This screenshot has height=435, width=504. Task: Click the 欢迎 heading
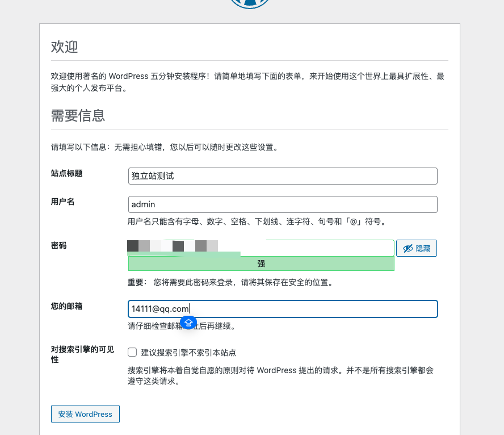65,47
